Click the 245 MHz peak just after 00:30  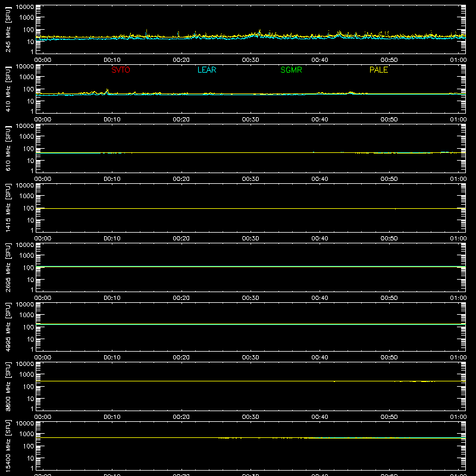coord(259,31)
